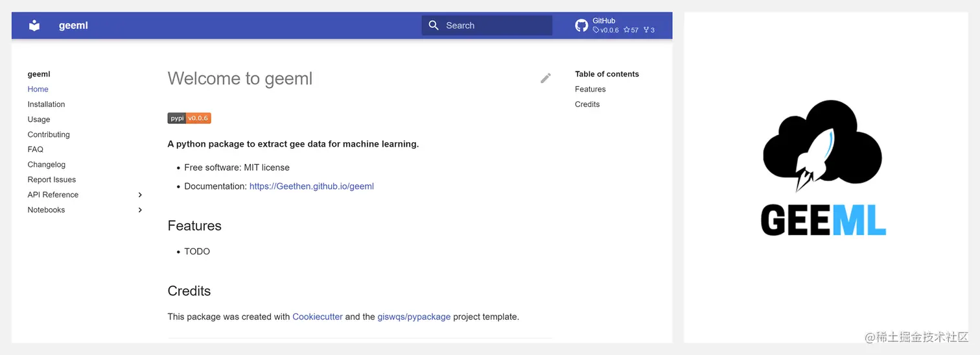Open the Geethen.github.io/geeml documentation link
This screenshot has height=355, width=980.
coord(312,186)
